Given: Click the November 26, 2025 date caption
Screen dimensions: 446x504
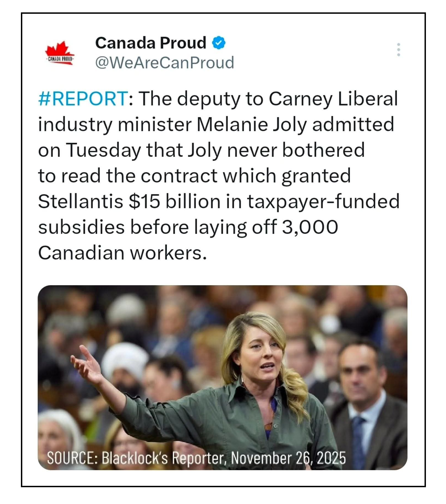Looking at the screenshot, I should pyautogui.click(x=288, y=458).
